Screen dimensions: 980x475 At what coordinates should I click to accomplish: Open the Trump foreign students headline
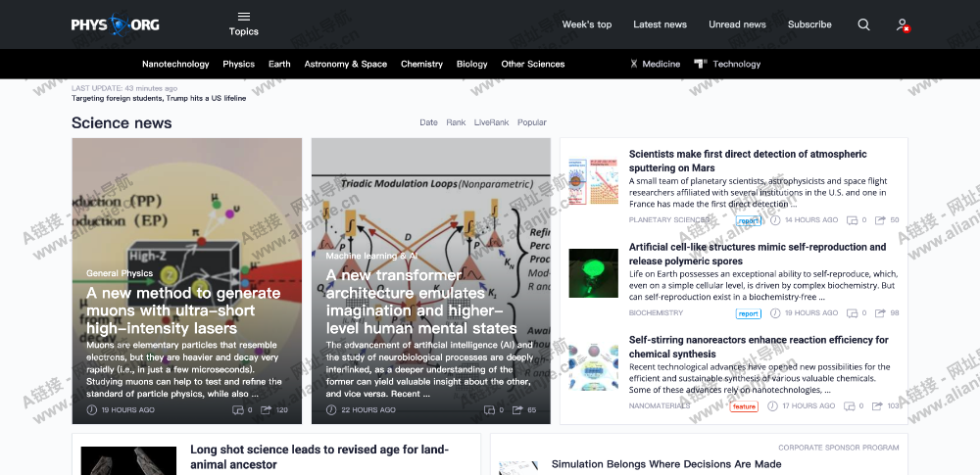coord(159,98)
